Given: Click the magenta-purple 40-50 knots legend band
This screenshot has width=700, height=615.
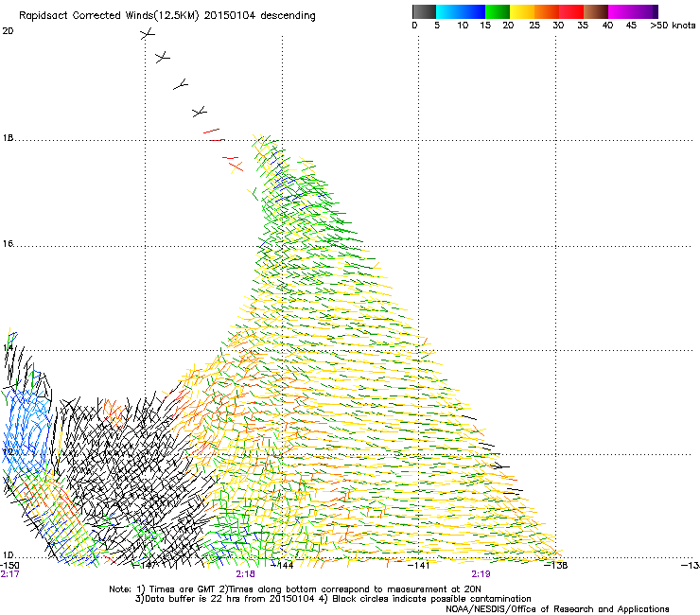Looking at the screenshot, I should point(633,11).
